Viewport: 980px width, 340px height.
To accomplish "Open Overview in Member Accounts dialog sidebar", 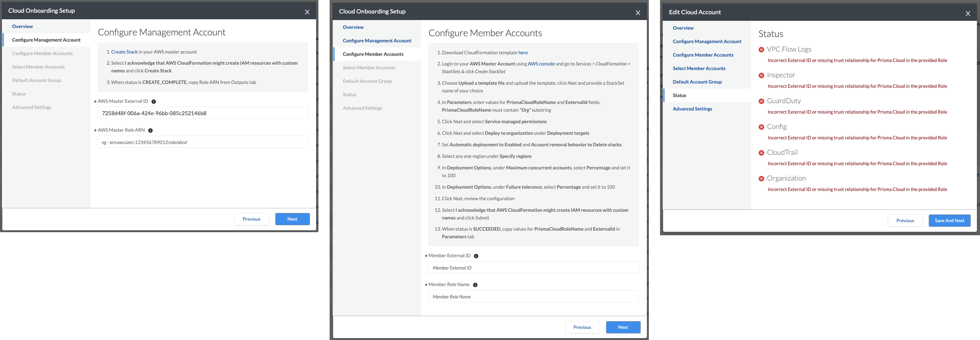I will tap(353, 27).
